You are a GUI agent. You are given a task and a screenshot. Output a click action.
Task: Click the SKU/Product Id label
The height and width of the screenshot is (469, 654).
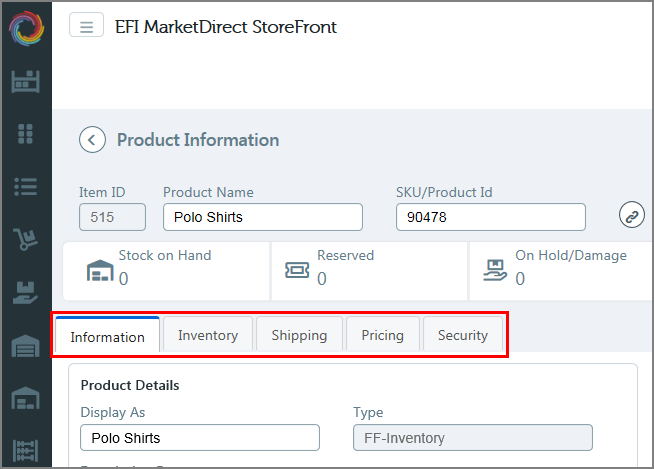(444, 192)
